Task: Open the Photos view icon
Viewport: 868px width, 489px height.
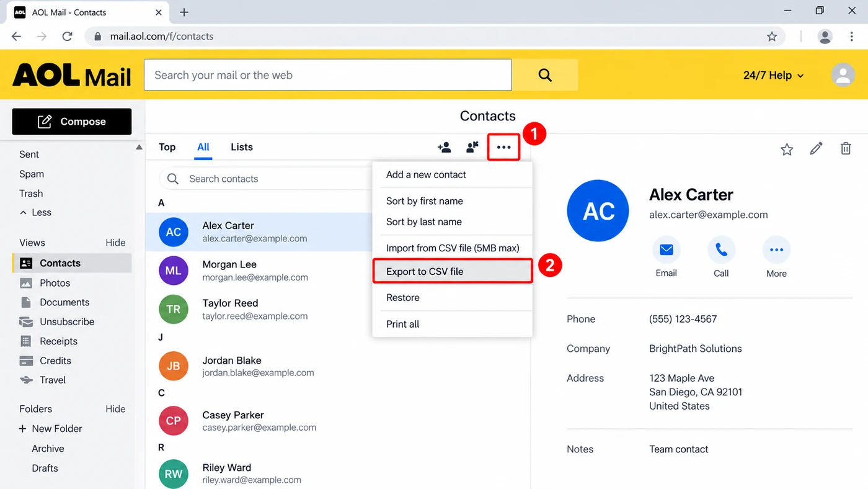Action: pyautogui.click(x=26, y=283)
